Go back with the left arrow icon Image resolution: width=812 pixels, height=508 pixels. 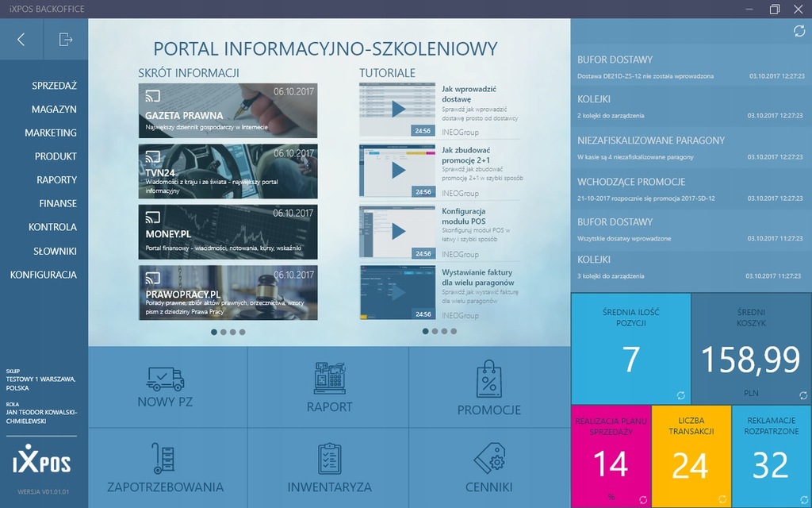point(21,40)
